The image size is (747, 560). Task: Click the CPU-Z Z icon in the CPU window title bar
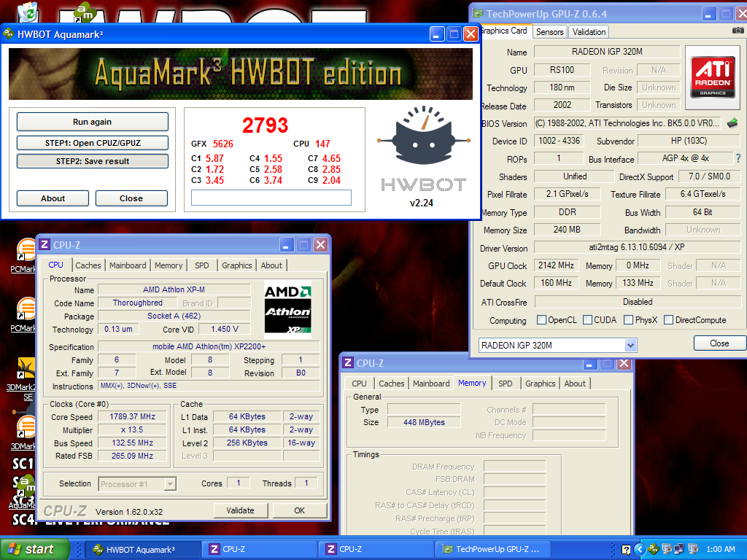click(44, 245)
